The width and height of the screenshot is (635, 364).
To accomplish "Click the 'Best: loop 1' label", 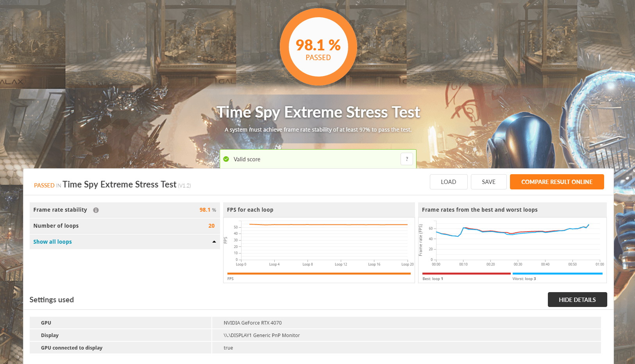I will [x=433, y=279].
